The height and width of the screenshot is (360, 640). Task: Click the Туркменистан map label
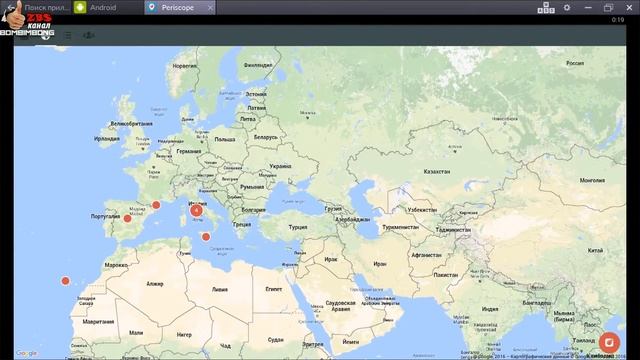400,227
